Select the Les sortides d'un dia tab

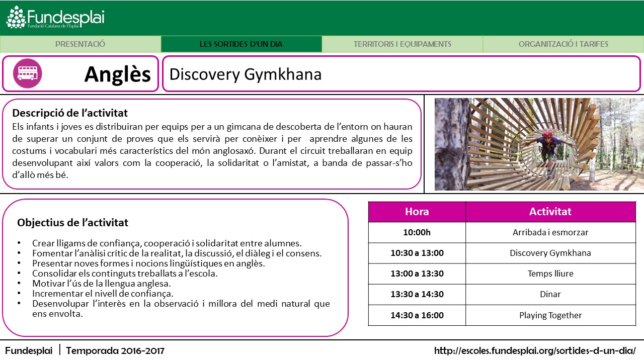241,44
